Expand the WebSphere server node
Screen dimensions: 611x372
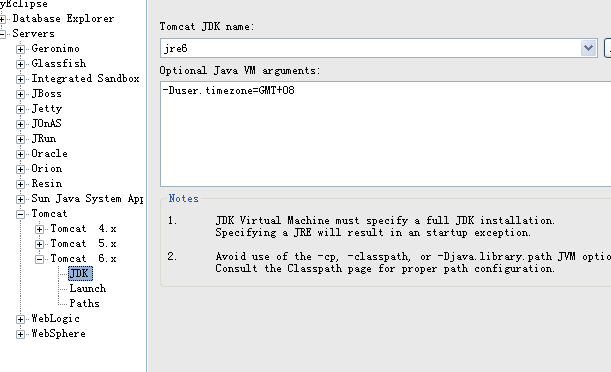(20, 334)
